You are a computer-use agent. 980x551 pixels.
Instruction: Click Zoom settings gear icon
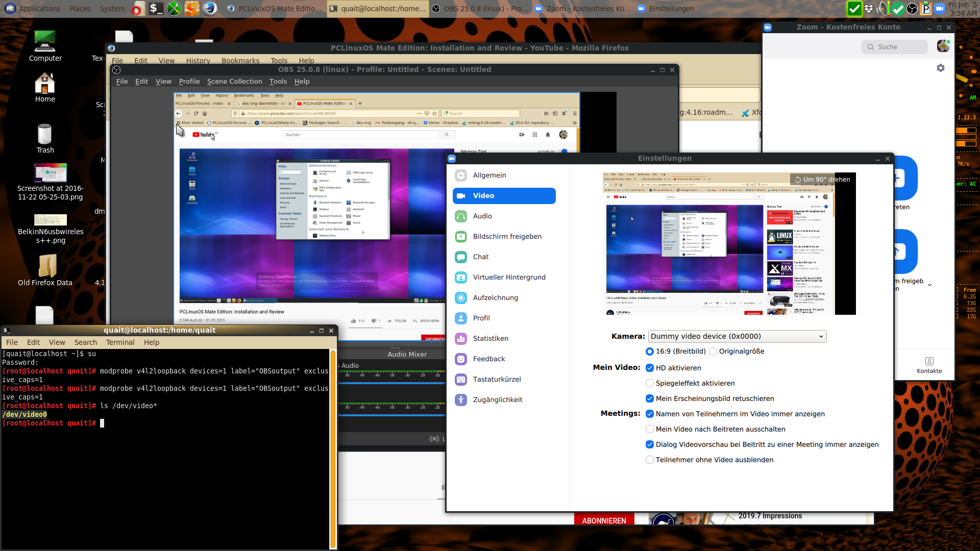tap(941, 68)
